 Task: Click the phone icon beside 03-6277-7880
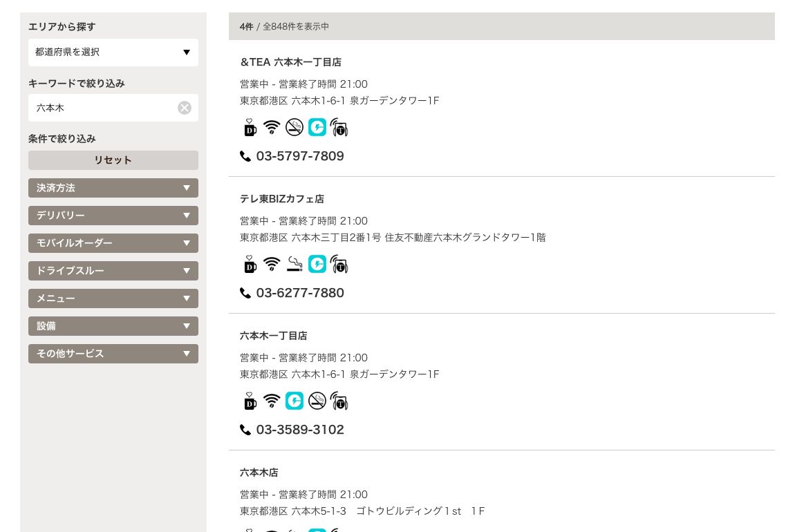245,293
